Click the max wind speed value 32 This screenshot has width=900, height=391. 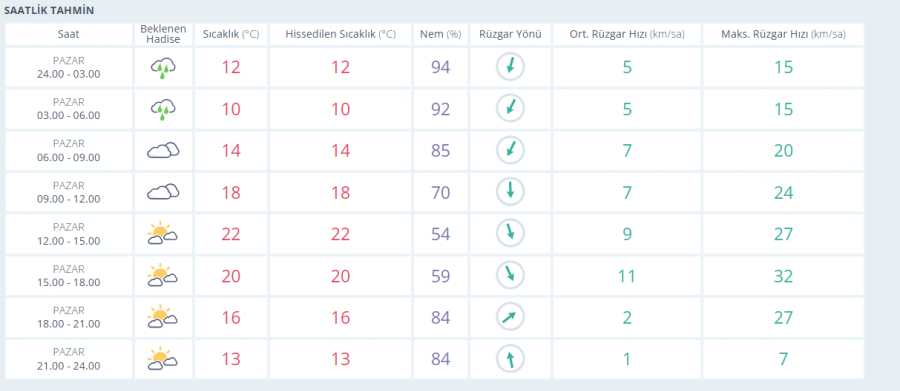[783, 276]
